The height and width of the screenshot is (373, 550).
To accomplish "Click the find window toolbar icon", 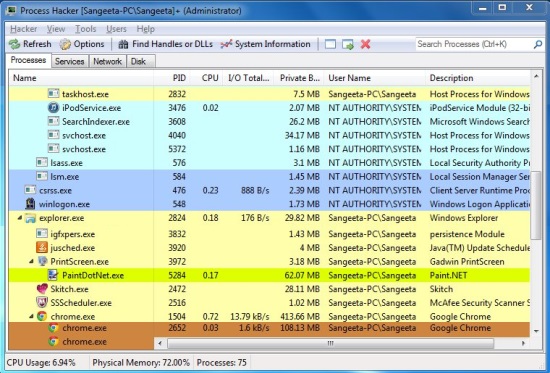I will click(x=330, y=44).
